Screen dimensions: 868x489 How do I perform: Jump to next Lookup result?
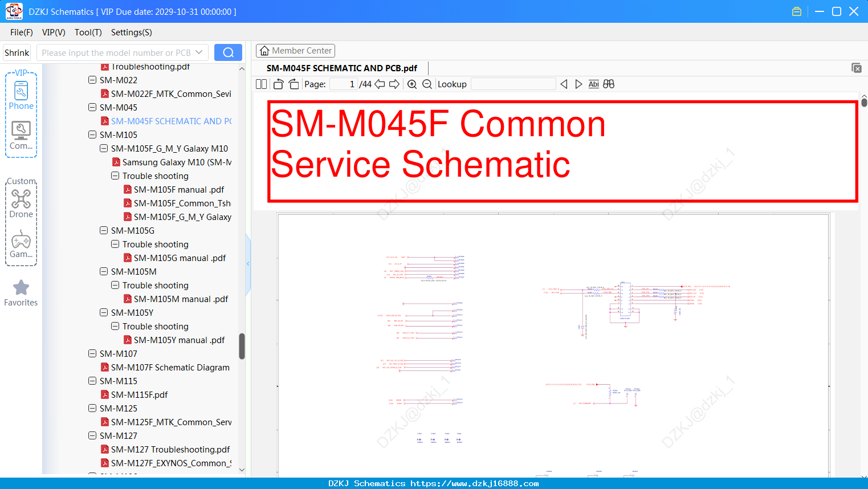click(x=578, y=84)
